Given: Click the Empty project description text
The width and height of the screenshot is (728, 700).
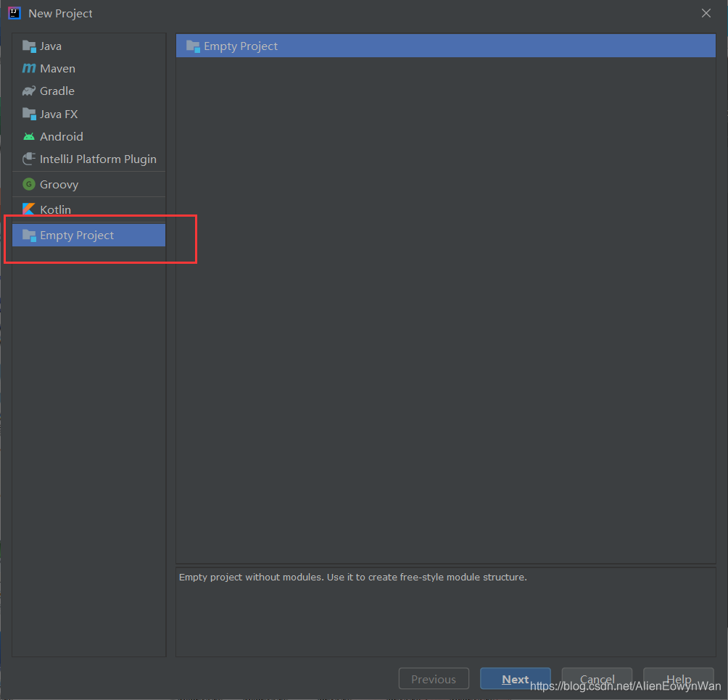Looking at the screenshot, I should coord(353,578).
